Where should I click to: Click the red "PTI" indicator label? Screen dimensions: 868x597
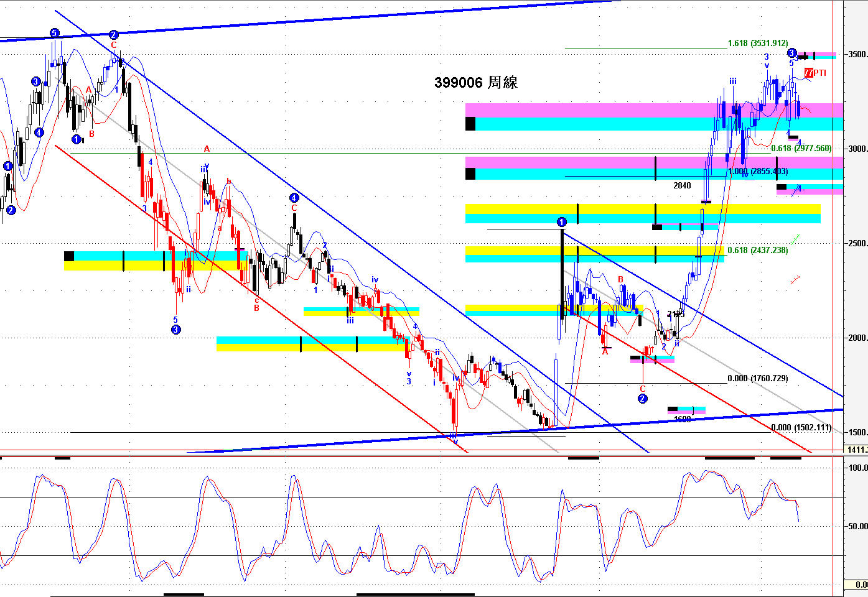coord(819,73)
